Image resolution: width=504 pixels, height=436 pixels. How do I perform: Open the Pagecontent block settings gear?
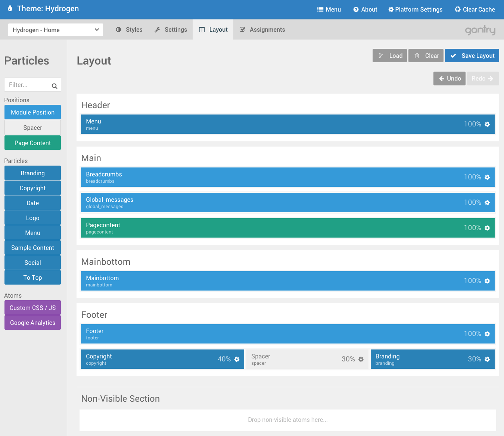tap(487, 228)
